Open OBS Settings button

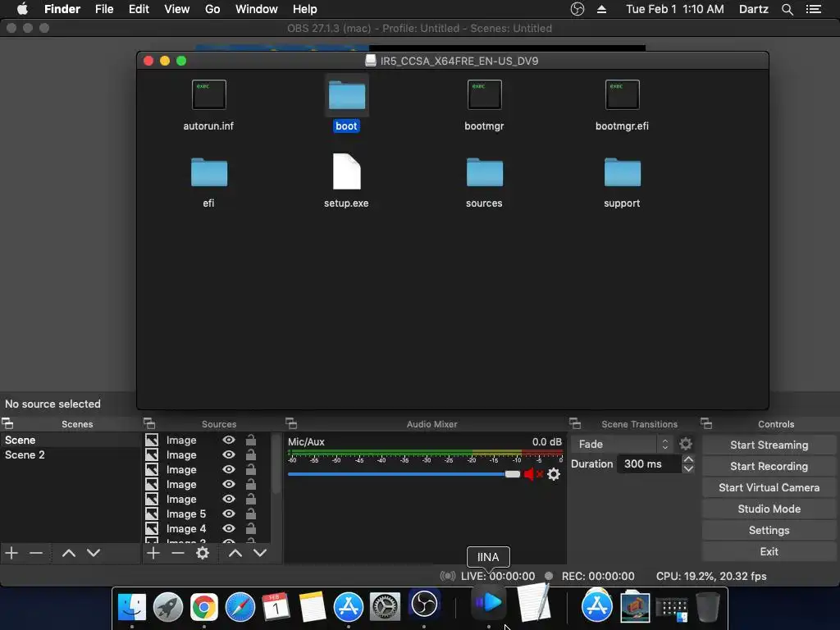tap(769, 531)
